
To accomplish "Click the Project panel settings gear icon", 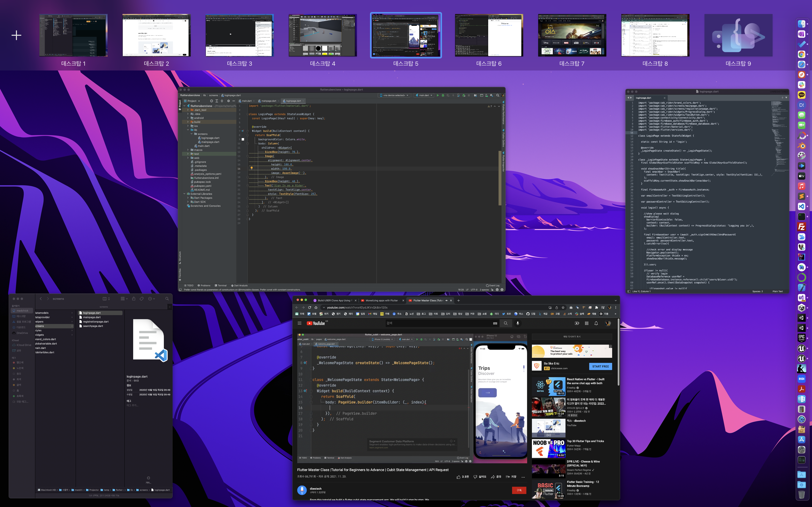I will [229, 101].
